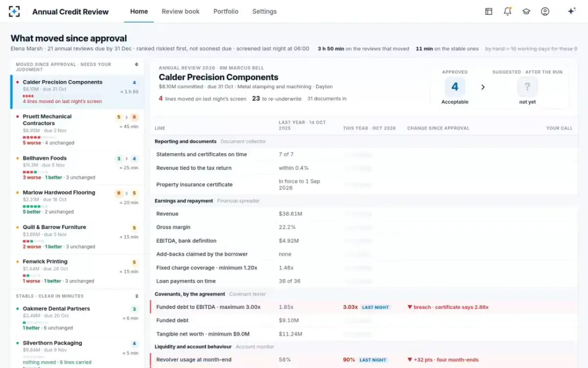588x368 pixels.
Task: Click 'Add-backs claimed by the borrower' line
Action: point(364,254)
